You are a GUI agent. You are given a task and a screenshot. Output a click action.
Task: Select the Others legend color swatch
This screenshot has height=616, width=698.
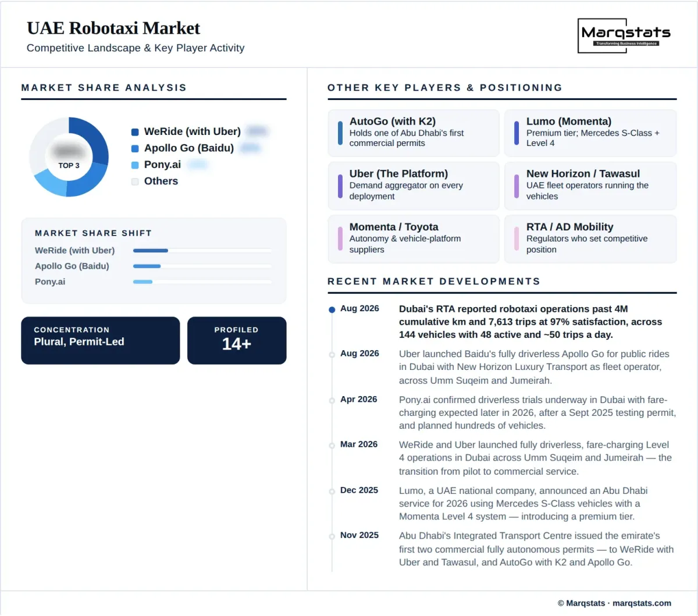click(x=135, y=181)
